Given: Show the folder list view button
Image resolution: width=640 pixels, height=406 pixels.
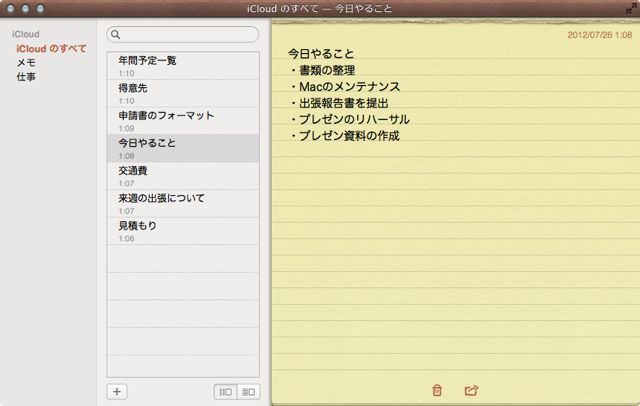Looking at the screenshot, I should point(225,392).
